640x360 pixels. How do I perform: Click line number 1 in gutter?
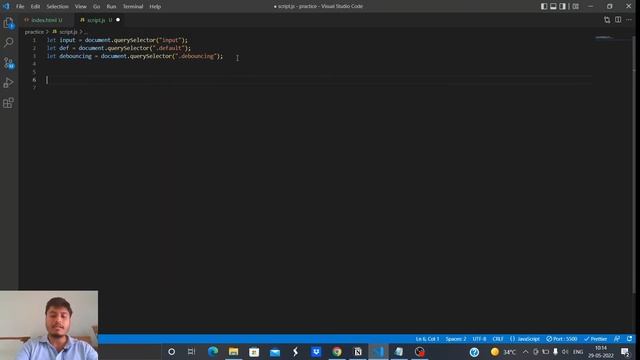[34, 40]
